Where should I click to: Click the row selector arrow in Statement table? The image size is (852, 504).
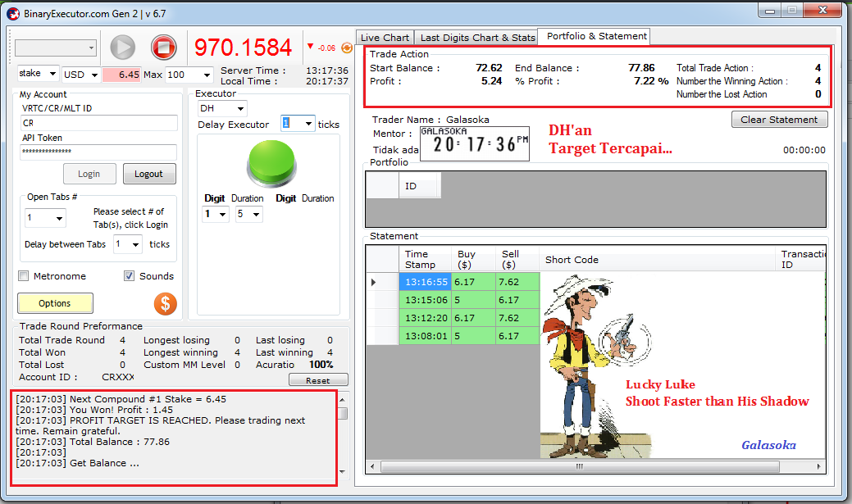pyautogui.click(x=373, y=282)
